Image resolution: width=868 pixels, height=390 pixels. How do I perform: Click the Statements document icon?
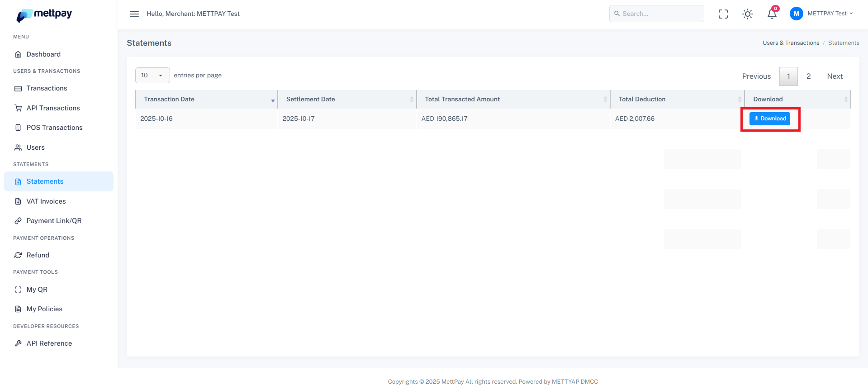[x=18, y=181]
